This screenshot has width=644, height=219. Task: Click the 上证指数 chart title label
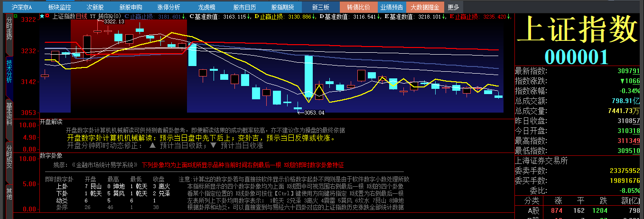64,17
